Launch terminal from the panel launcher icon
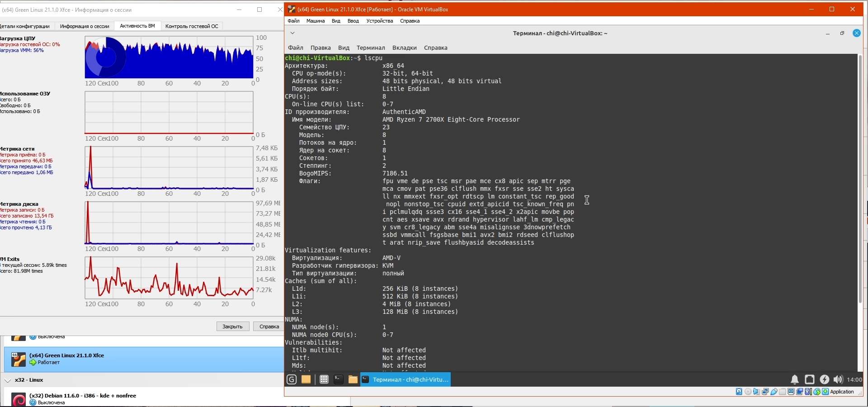 coord(338,380)
